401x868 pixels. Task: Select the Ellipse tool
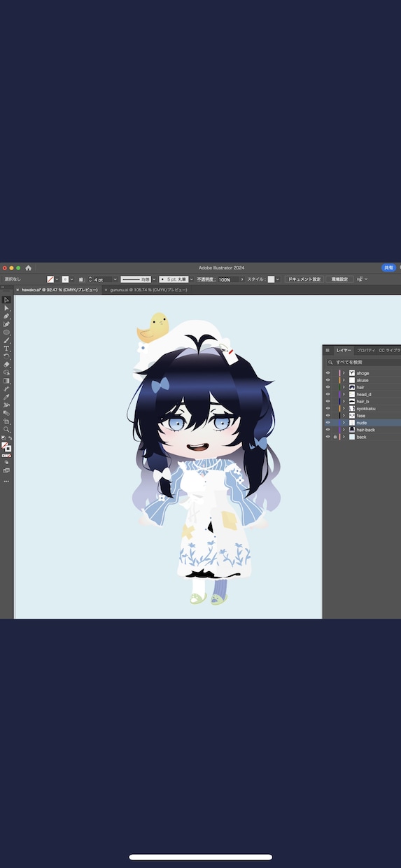[x=6, y=332]
